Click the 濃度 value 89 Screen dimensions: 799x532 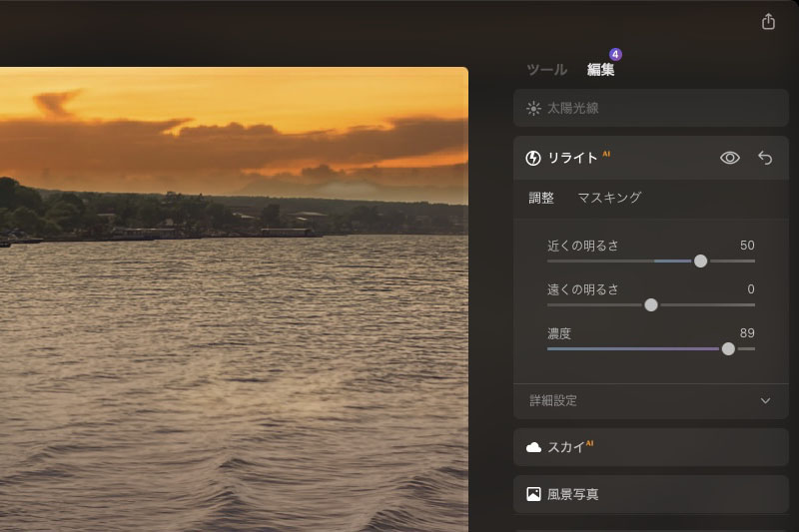pos(747,333)
